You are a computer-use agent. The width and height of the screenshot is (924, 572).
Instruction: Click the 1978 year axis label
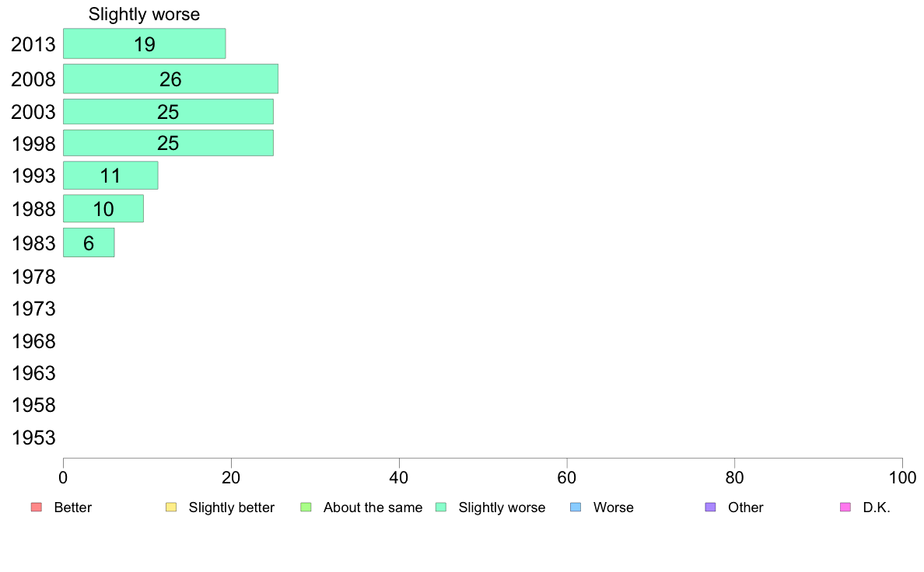[x=34, y=277]
